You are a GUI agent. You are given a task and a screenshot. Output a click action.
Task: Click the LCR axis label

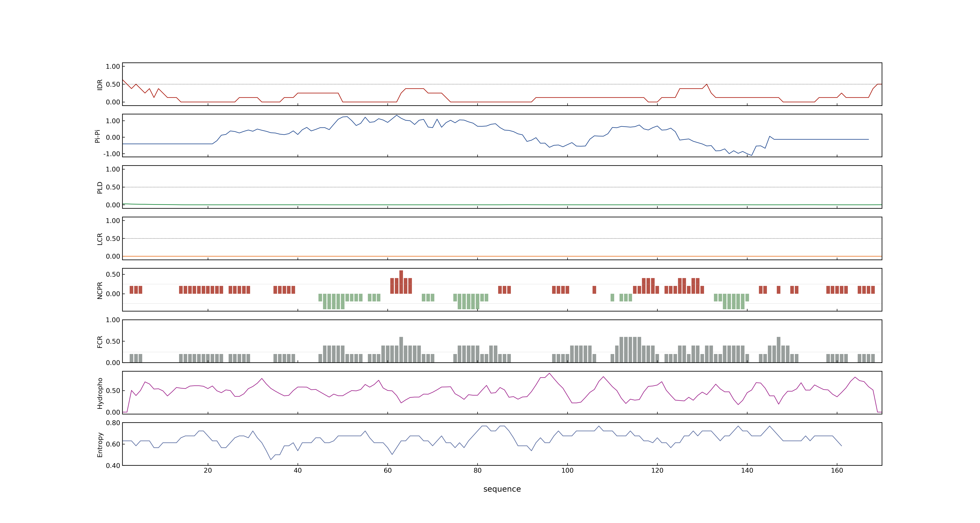(x=100, y=239)
